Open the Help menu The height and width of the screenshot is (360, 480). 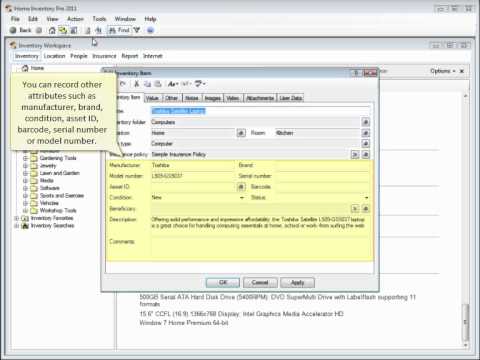pos(150,19)
